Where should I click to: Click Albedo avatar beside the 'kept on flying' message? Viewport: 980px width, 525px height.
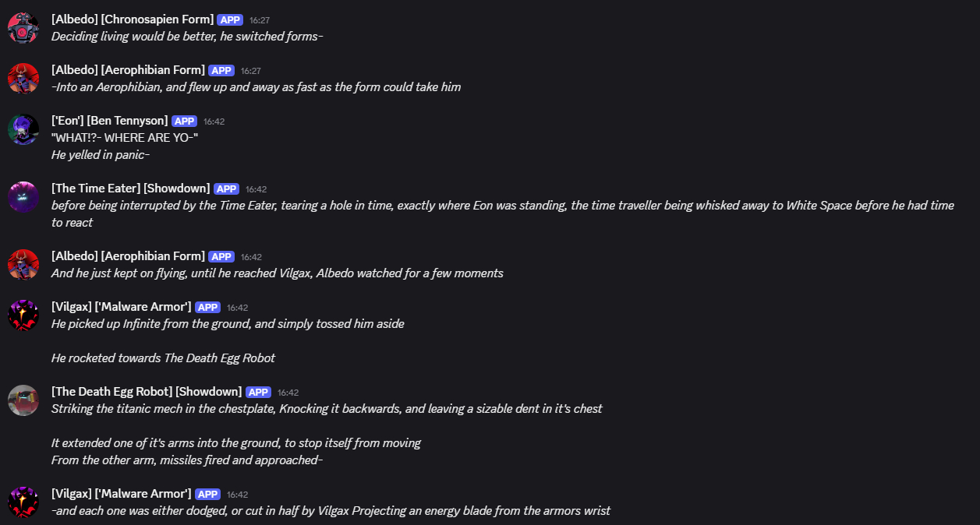[23, 265]
